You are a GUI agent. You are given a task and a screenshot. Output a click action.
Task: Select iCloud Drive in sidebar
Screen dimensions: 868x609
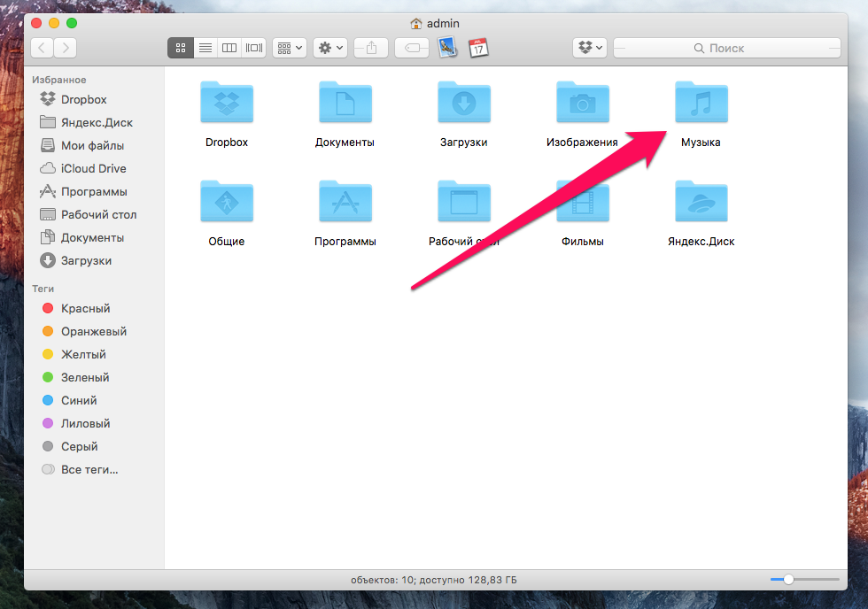(x=93, y=168)
